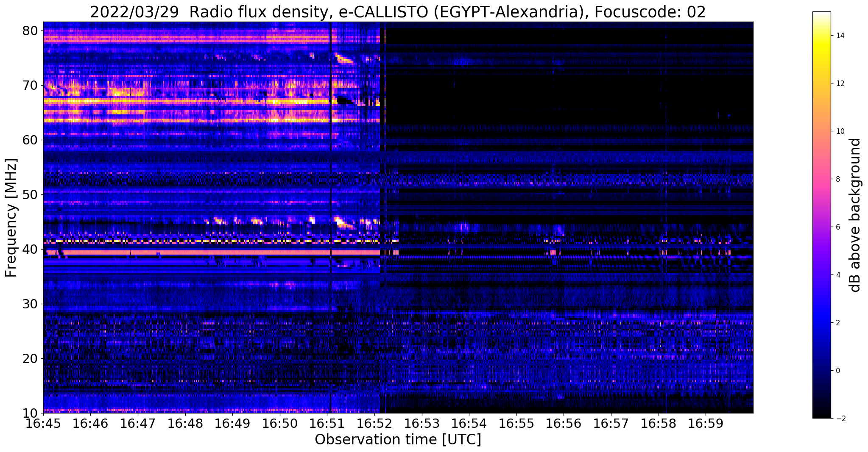
Task: Click the 16:51 time tick label
Action: (327, 424)
